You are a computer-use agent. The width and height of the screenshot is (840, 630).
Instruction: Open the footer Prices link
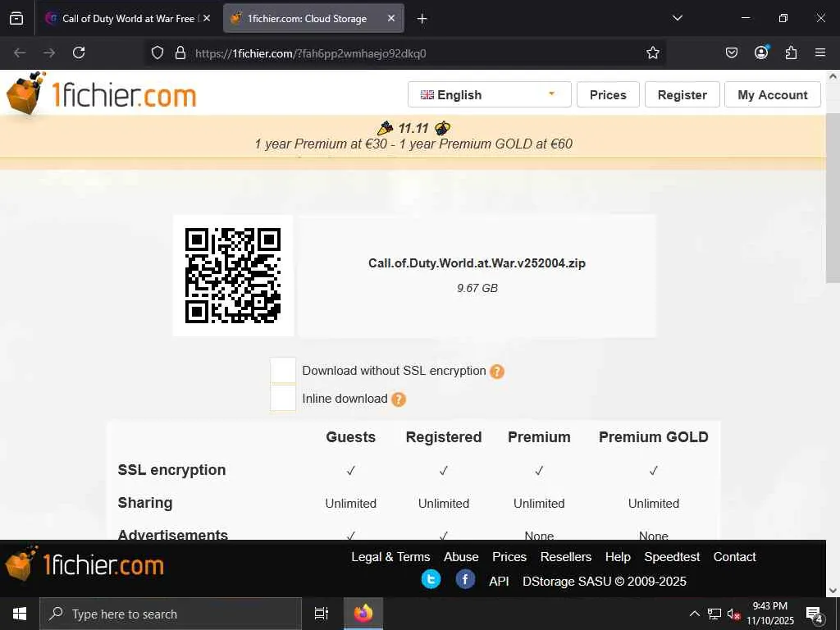pyautogui.click(x=509, y=557)
